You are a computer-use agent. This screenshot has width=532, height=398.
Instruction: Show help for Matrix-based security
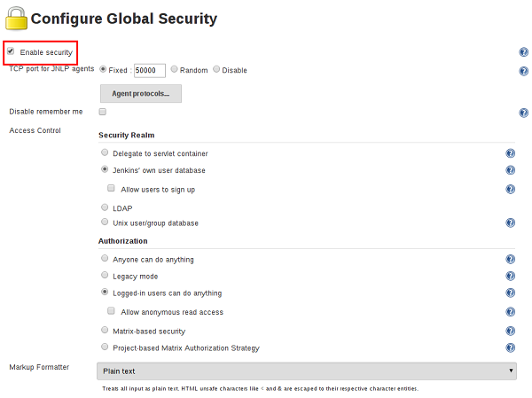(x=511, y=331)
